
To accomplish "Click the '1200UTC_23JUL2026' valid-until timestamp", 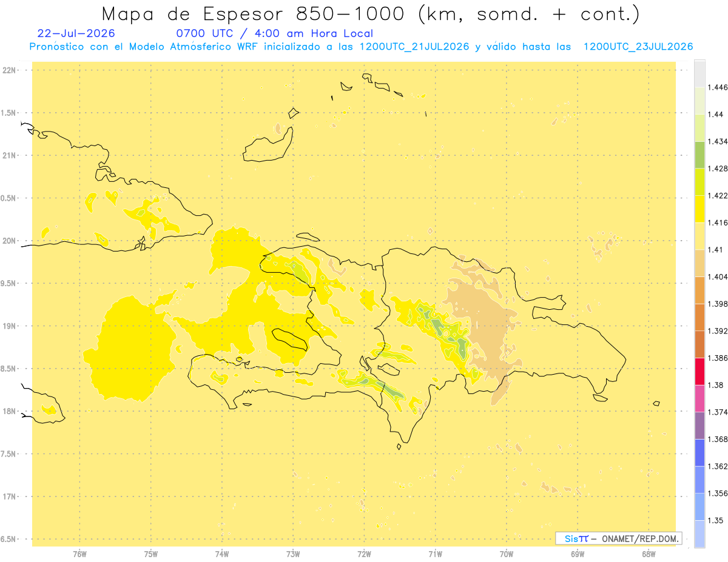I will pos(638,47).
